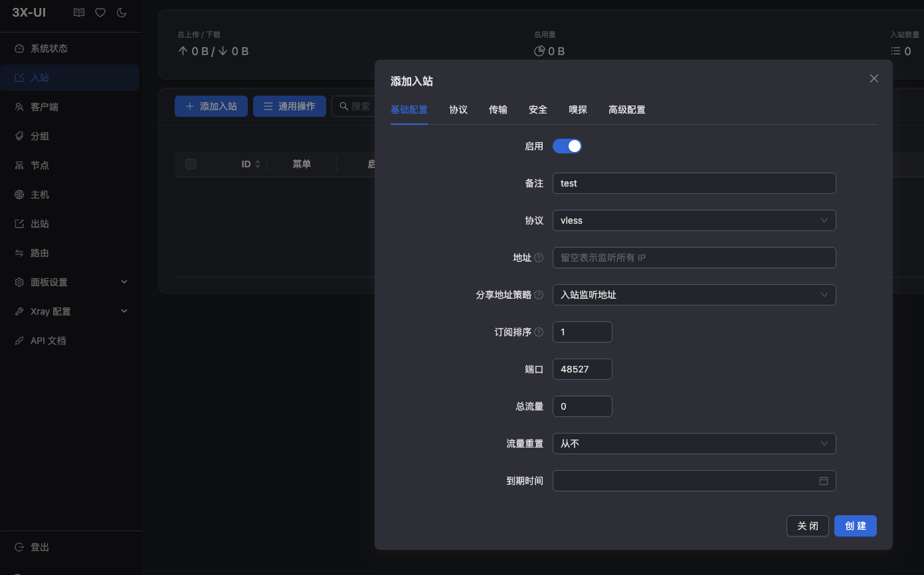Click the 客户端 users icon

pos(19,107)
